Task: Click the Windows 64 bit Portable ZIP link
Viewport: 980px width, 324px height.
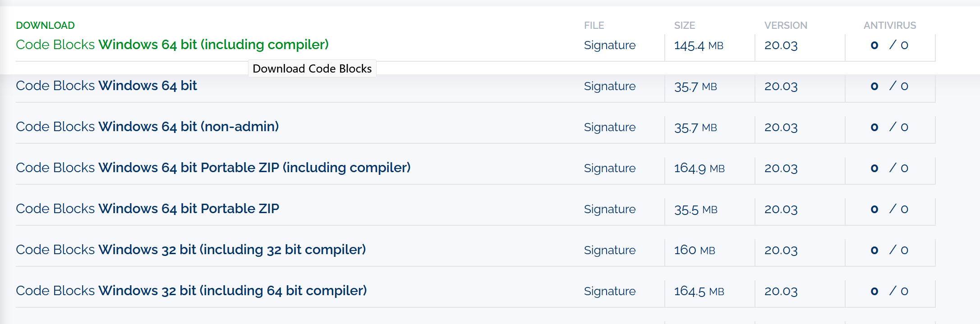Action: tap(147, 209)
